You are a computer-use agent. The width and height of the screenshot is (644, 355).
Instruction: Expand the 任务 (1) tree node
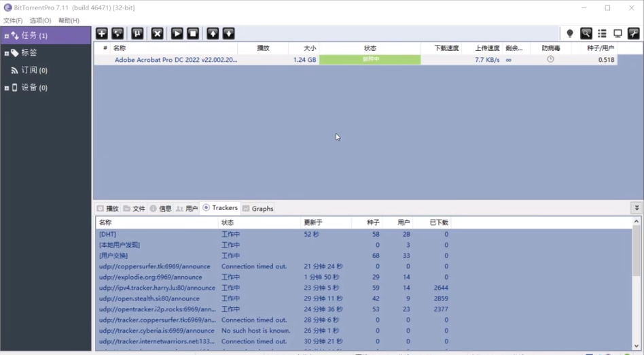[7, 36]
